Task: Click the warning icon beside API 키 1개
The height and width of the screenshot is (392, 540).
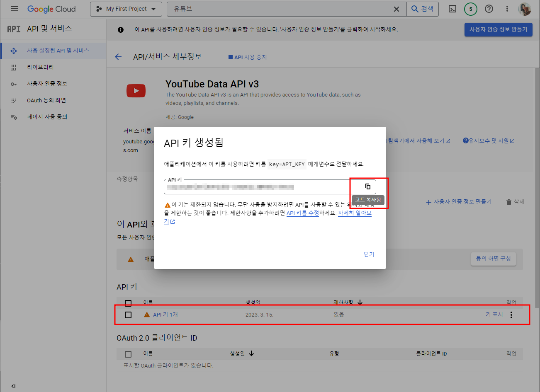Action: (147, 315)
